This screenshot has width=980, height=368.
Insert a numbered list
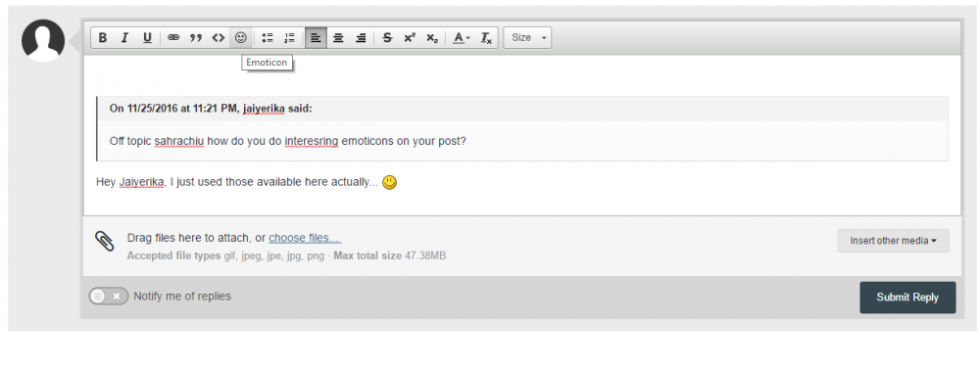[289, 38]
